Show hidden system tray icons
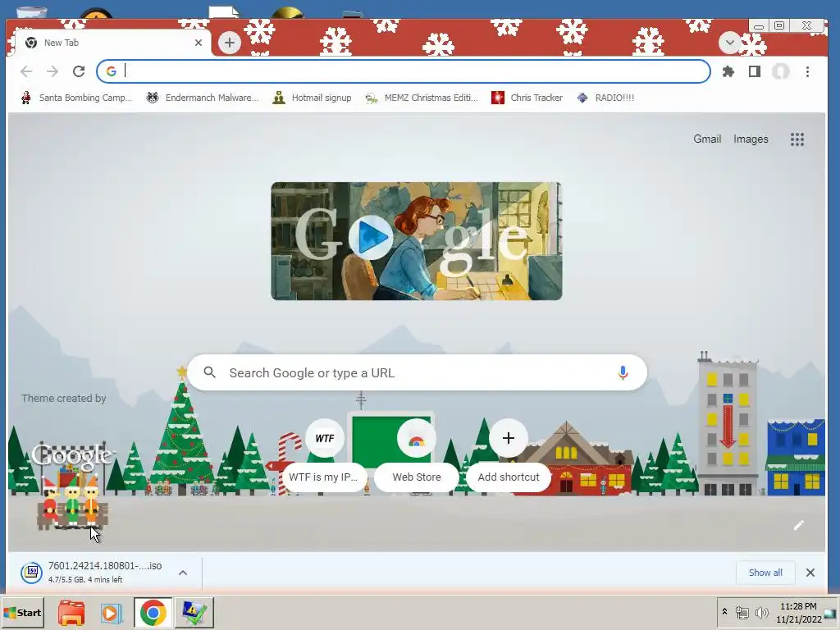This screenshot has height=630, width=840. click(725, 612)
